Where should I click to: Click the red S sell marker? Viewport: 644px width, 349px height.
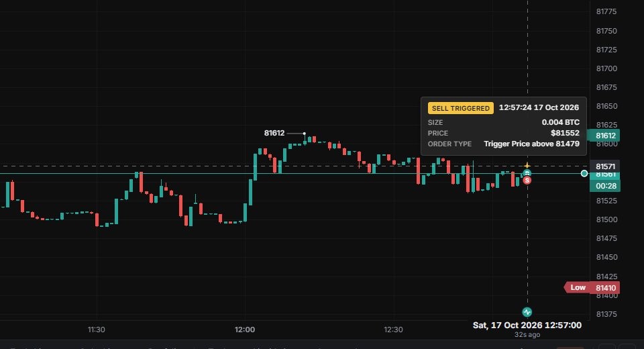pyautogui.click(x=527, y=180)
